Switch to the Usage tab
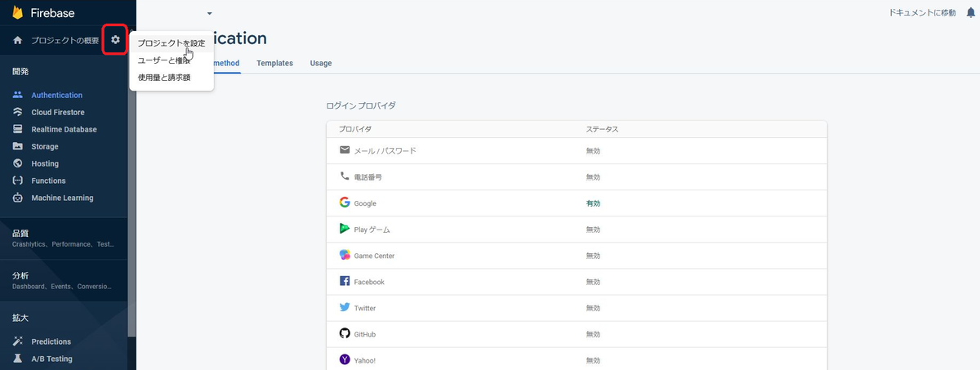Image resolution: width=980 pixels, height=370 pixels. [x=321, y=63]
